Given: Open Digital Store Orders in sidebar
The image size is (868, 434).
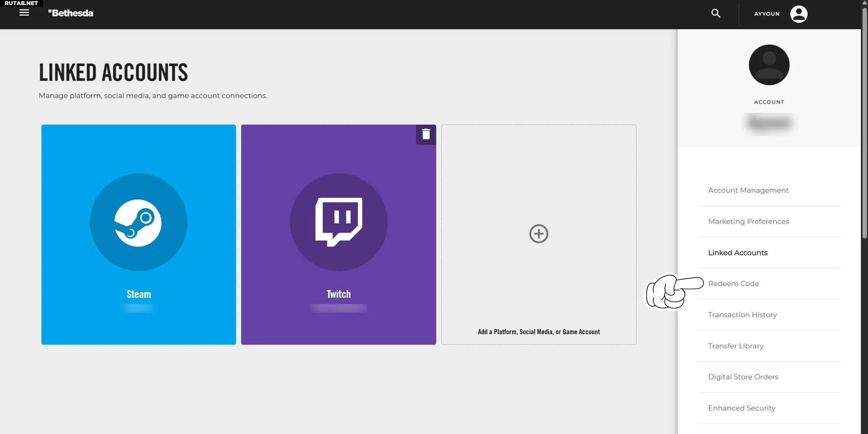Looking at the screenshot, I should pyautogui.click(x=743, y=377).
